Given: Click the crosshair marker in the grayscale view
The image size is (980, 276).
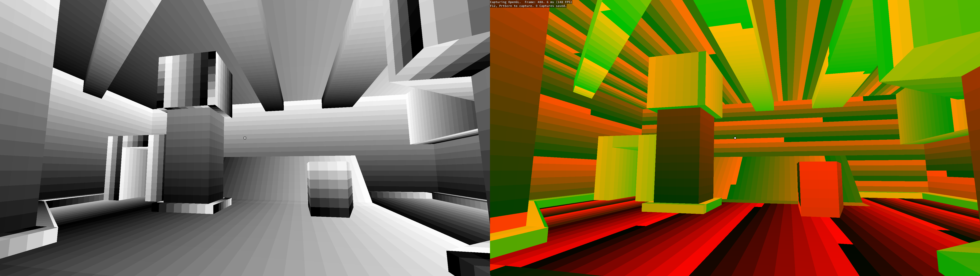Looking at the screenshot, I should point(245,138).
